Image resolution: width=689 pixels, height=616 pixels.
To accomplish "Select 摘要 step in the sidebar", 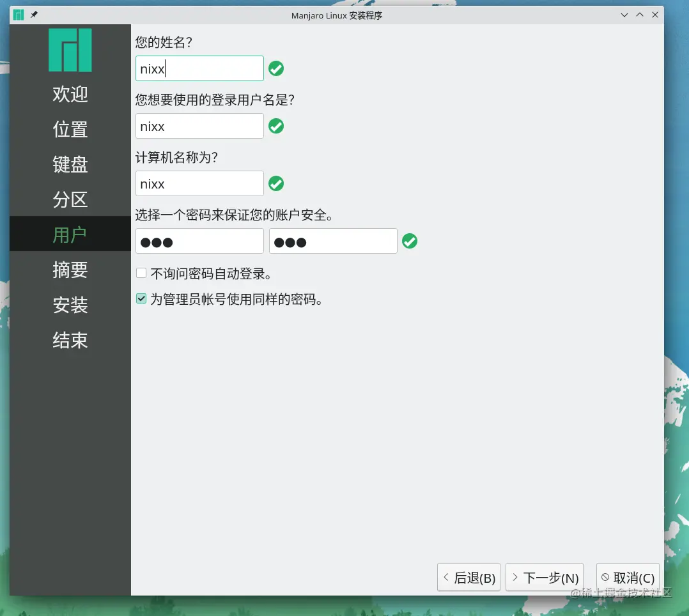I will (x=70, y=269).
